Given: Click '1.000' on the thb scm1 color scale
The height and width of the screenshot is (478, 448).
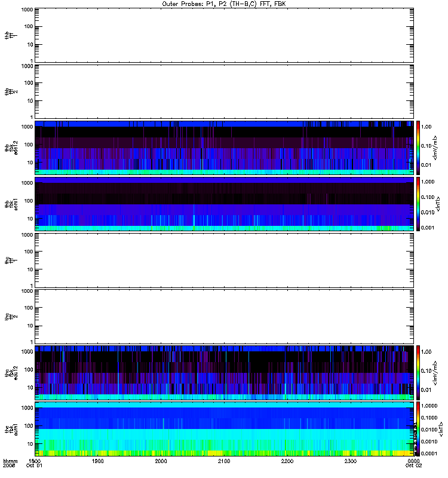Looking at the screenshot, I should pos(428,182).
